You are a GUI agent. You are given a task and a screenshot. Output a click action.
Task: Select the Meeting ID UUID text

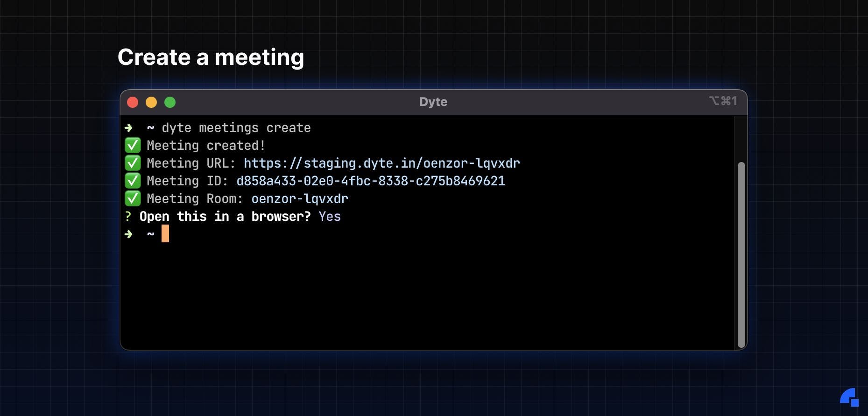pyautogui.click(x=371, y=181)
